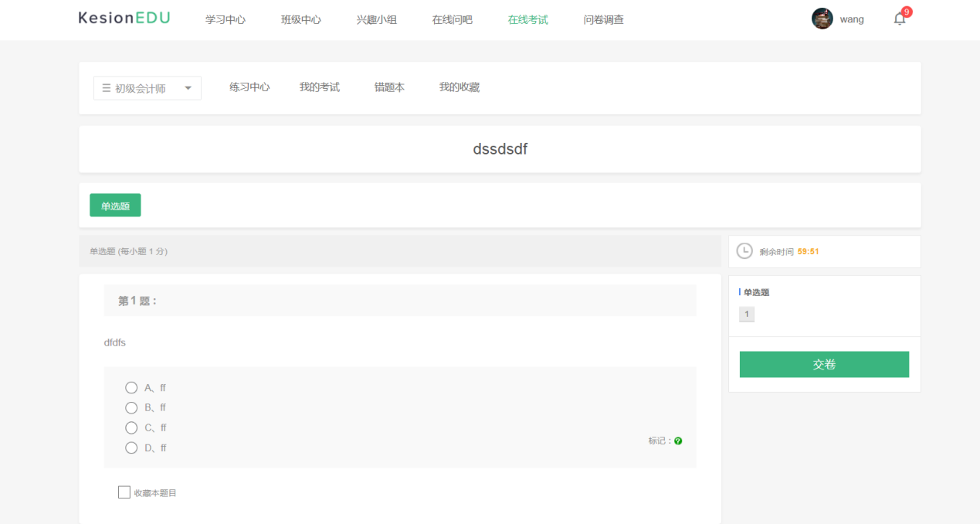Expand the 初级会计师 dropdown arrow
The width and height of the screenshot is (980, 524).
click(188, 88)
